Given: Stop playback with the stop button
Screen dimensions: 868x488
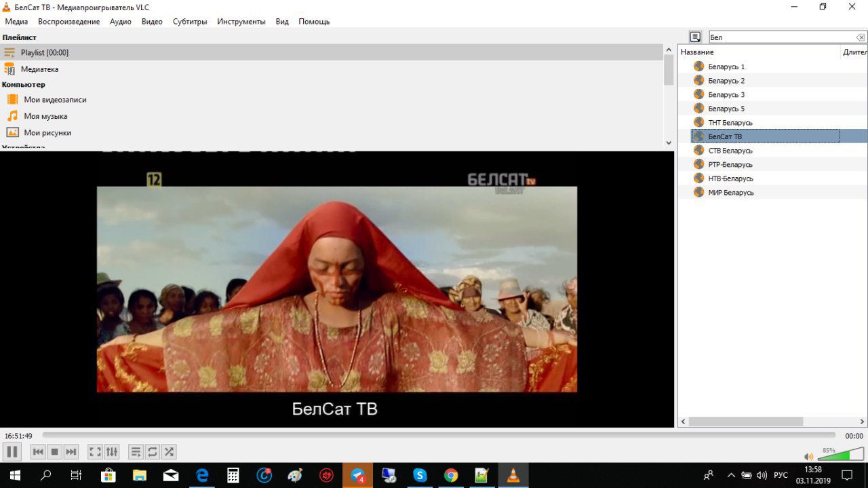Looking at the screenshot, I should 55,451.
